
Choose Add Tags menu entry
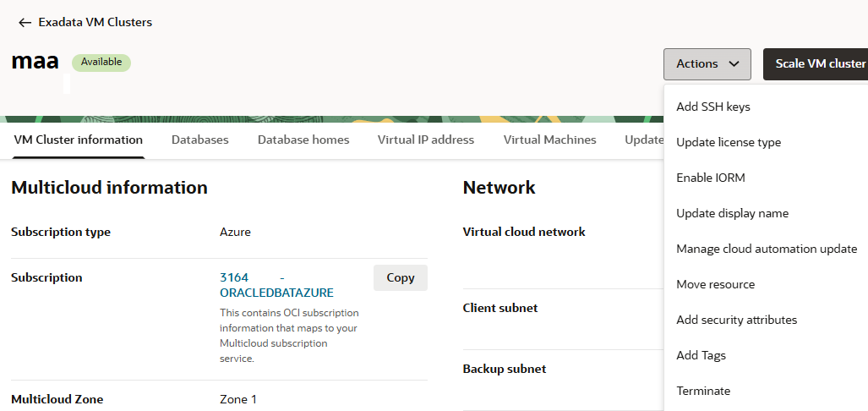(x=701, y=355)
